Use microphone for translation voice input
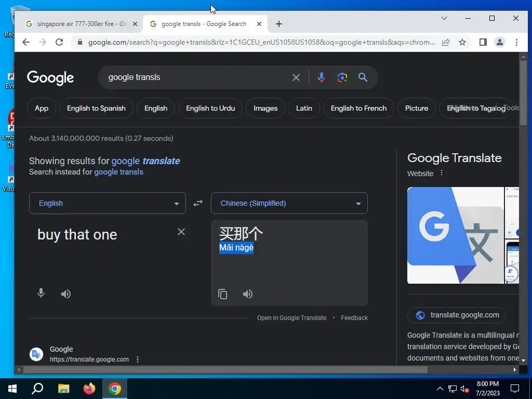Viewport: 532px width, 399px height. pyautogui.click(x=41, y=293)
